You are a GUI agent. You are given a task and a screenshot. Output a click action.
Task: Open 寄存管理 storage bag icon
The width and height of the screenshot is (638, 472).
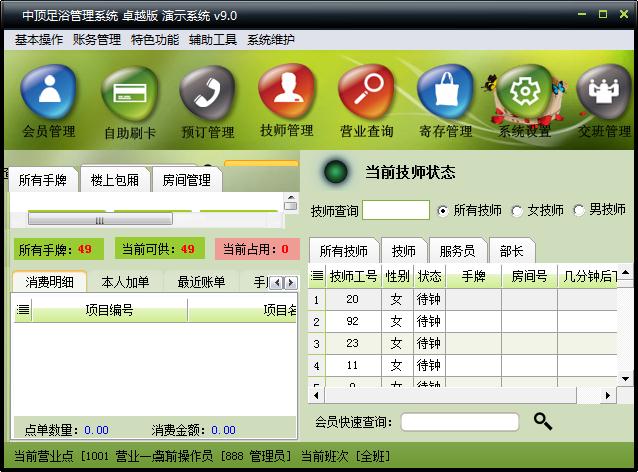pos(446,92)
